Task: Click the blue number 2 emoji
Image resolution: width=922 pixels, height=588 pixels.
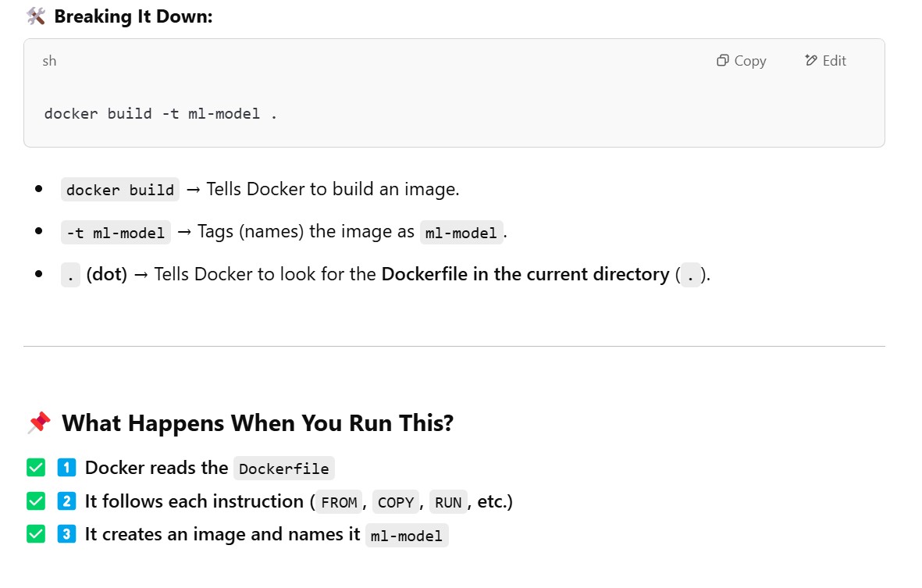Action: (x=66, y=501)
